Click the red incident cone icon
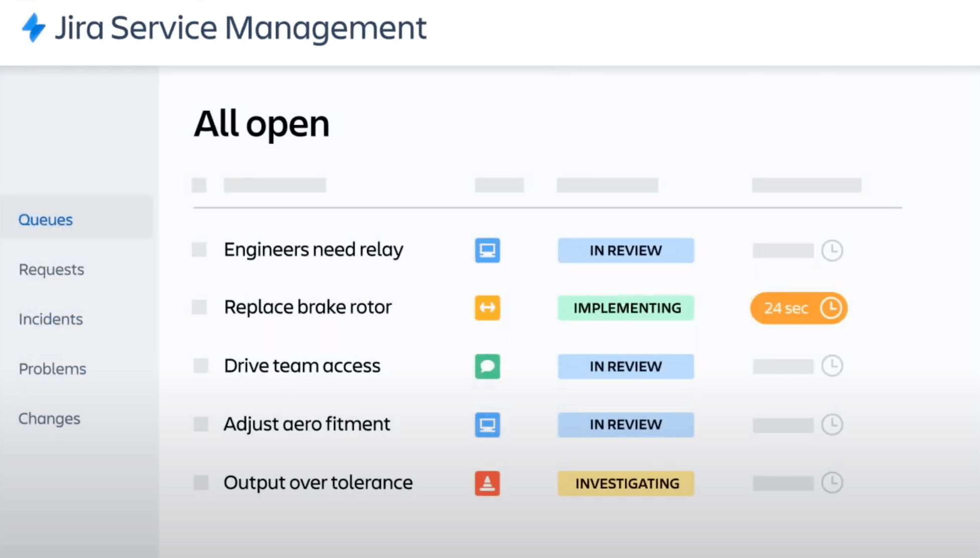 coord(487,483)
